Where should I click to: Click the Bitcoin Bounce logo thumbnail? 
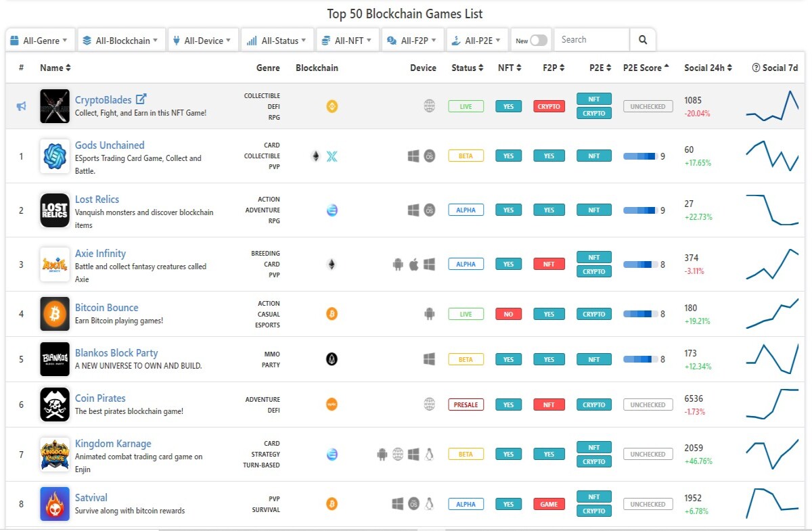pos(55,314)
